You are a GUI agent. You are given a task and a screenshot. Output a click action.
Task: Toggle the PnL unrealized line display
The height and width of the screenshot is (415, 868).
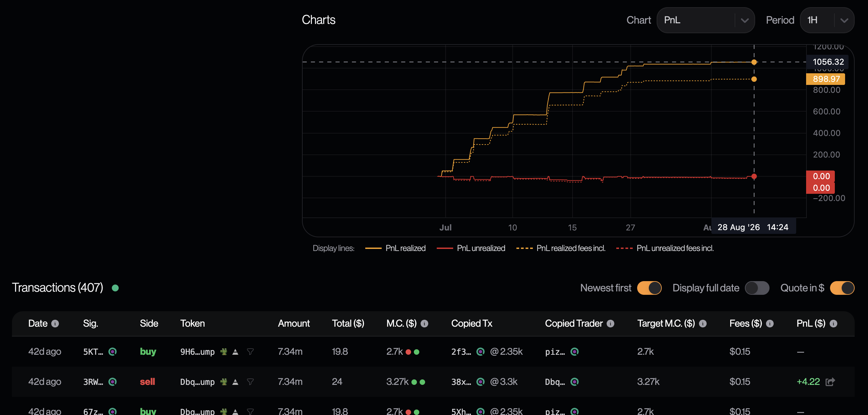[x=471, y=248]
